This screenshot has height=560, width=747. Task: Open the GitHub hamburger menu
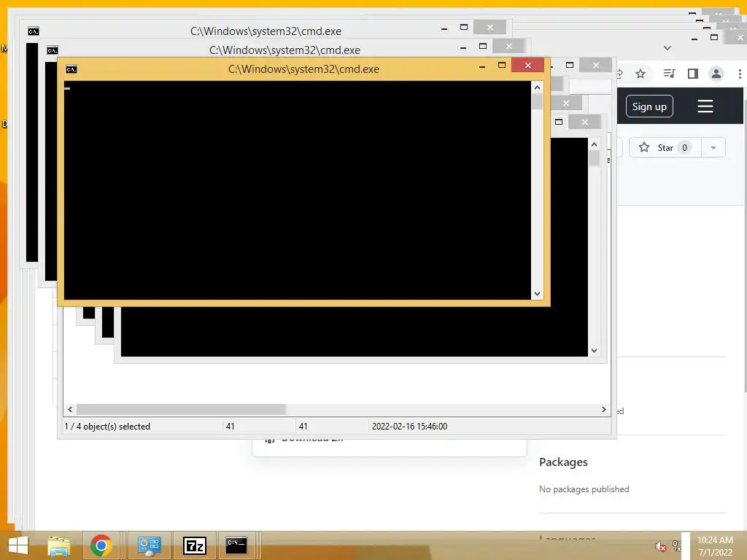705,106
